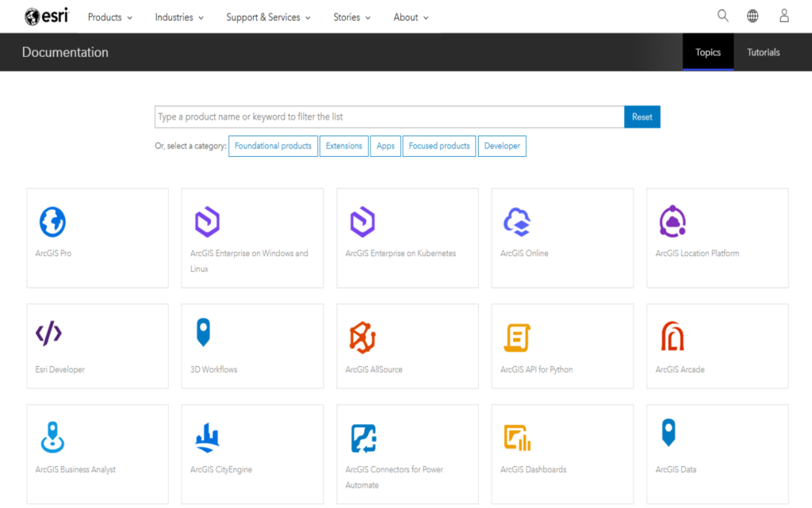The width and height of the screenshot is (812, 508).
Task: Expand the Support & Services menu
Action: [x=268, y=17]
